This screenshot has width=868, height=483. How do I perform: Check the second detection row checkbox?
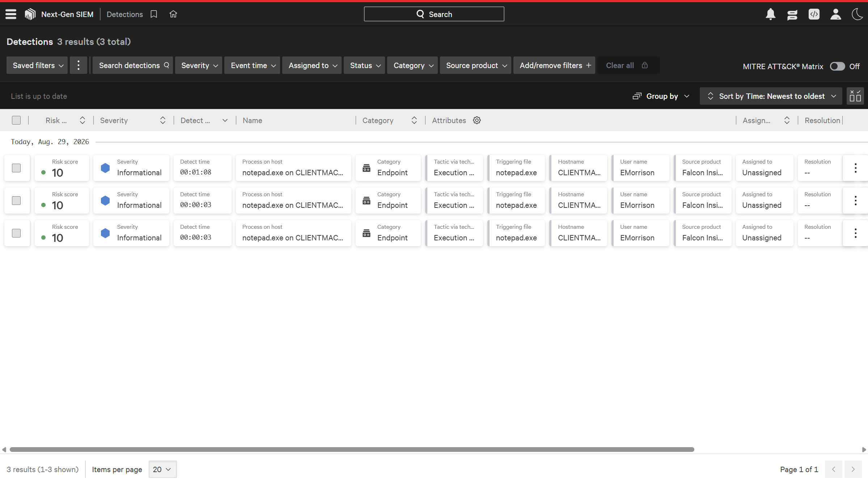[16, 201]
